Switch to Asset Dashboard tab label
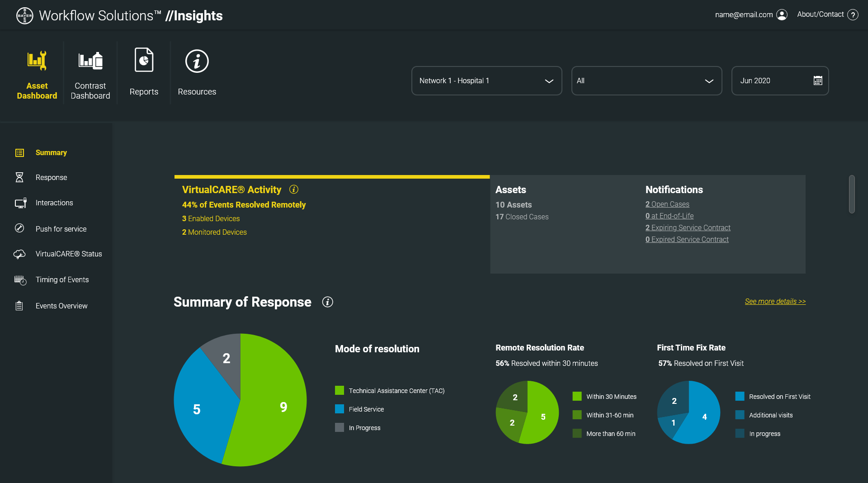This screenshot has width=868, height=483. point(37,91)
